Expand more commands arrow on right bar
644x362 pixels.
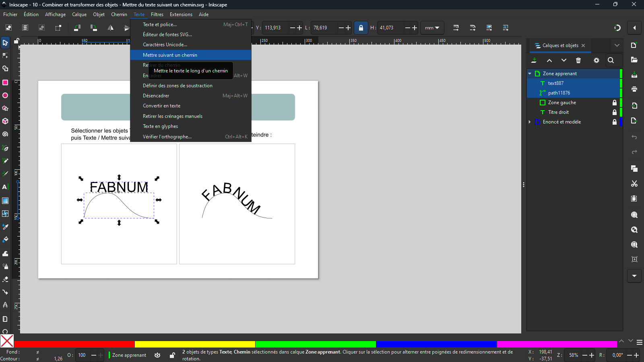click(x=634, y=276)
